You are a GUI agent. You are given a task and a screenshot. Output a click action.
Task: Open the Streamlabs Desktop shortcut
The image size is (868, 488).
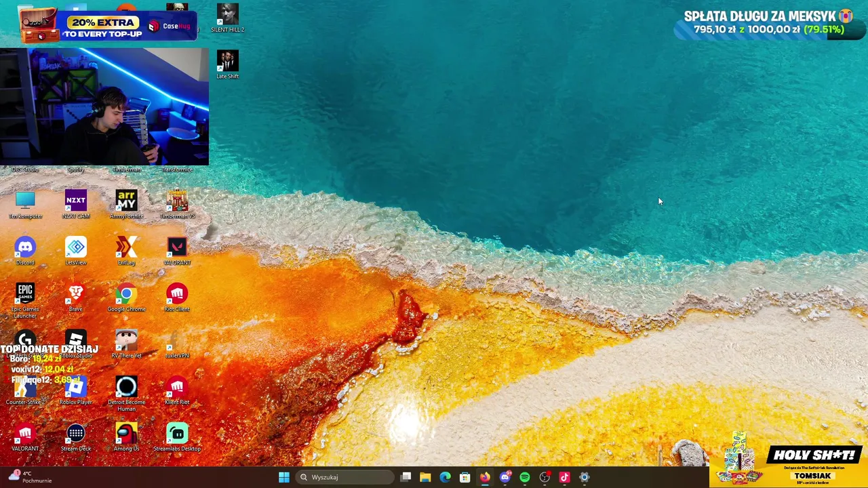(177, 437)
